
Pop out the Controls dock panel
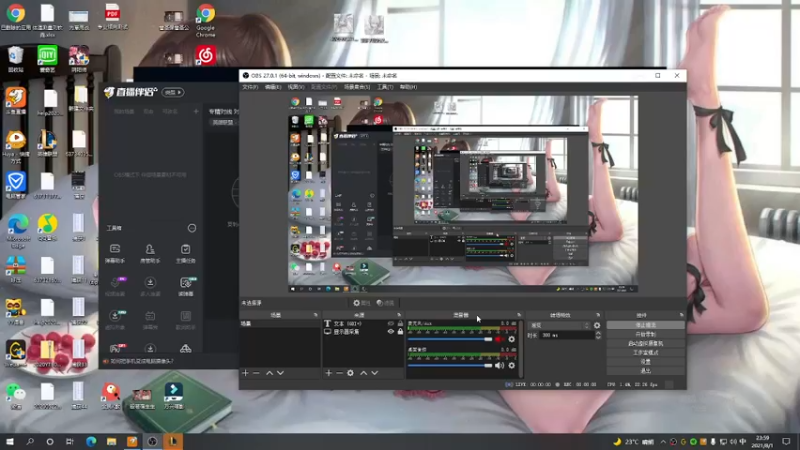[x=681, y=315]
